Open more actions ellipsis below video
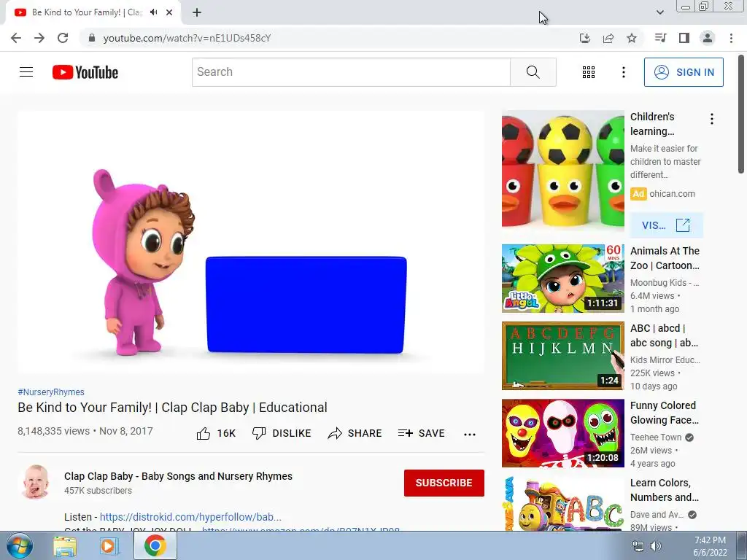The image size is (747, 560). [x=470, y=434]
